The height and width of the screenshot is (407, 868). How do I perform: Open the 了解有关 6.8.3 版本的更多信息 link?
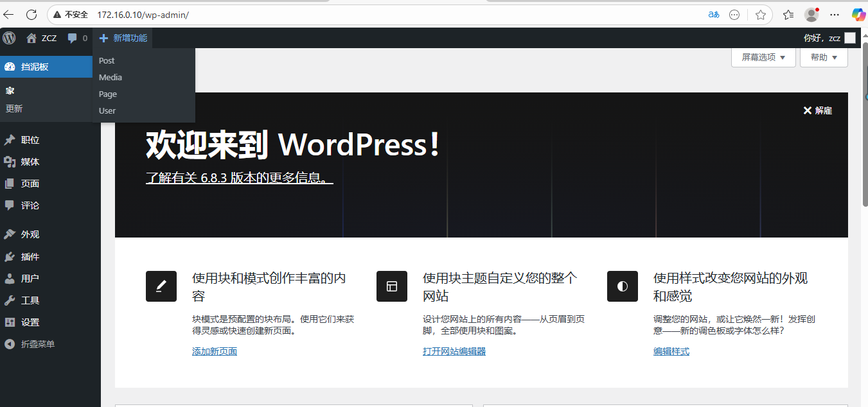(x=240, y=178)
